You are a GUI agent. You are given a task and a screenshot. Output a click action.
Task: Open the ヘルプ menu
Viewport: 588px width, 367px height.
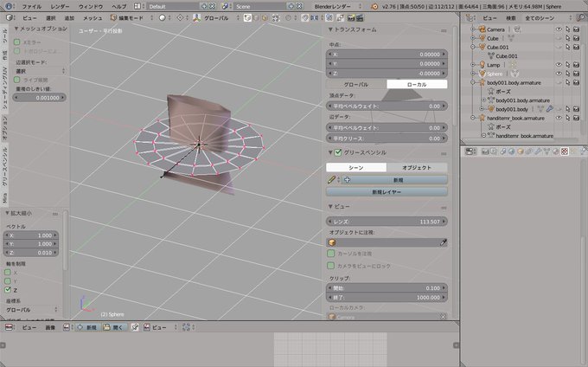point(118,7)
